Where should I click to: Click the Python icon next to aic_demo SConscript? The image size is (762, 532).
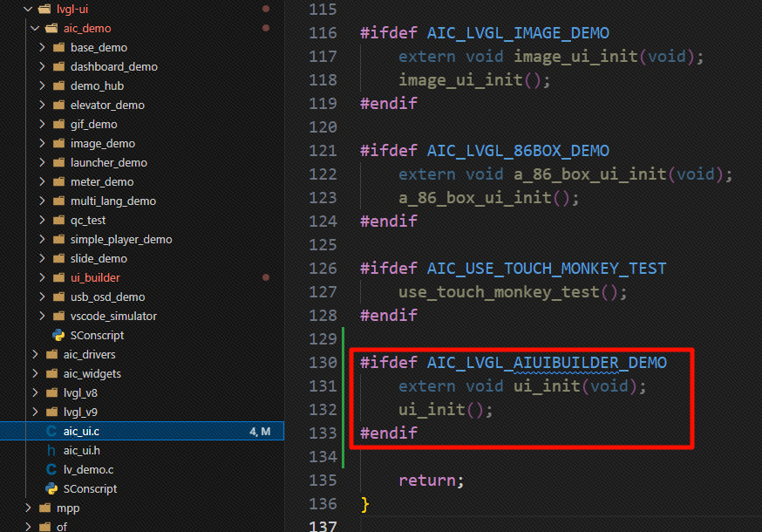pyautogui.click(x=58, y=335)
